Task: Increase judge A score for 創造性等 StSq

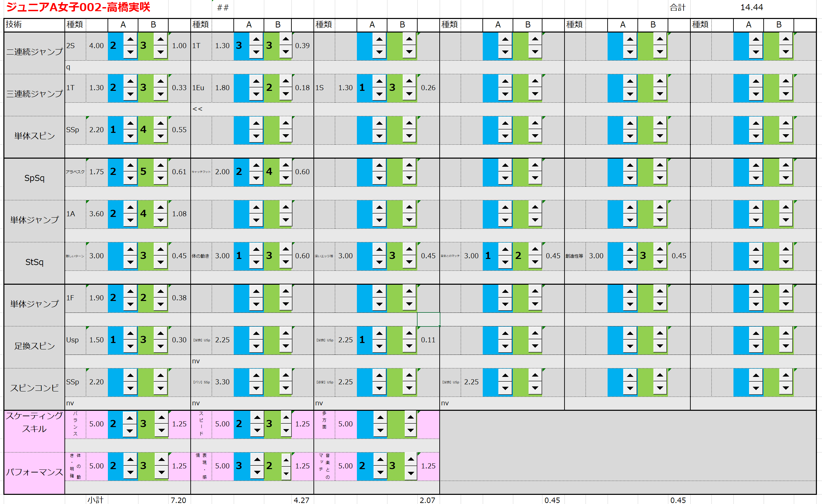Action: [x=630, y=249]
